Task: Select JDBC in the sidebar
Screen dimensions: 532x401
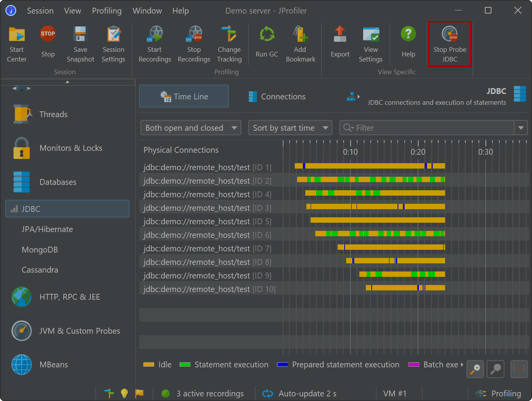Action: click(67, 209)
